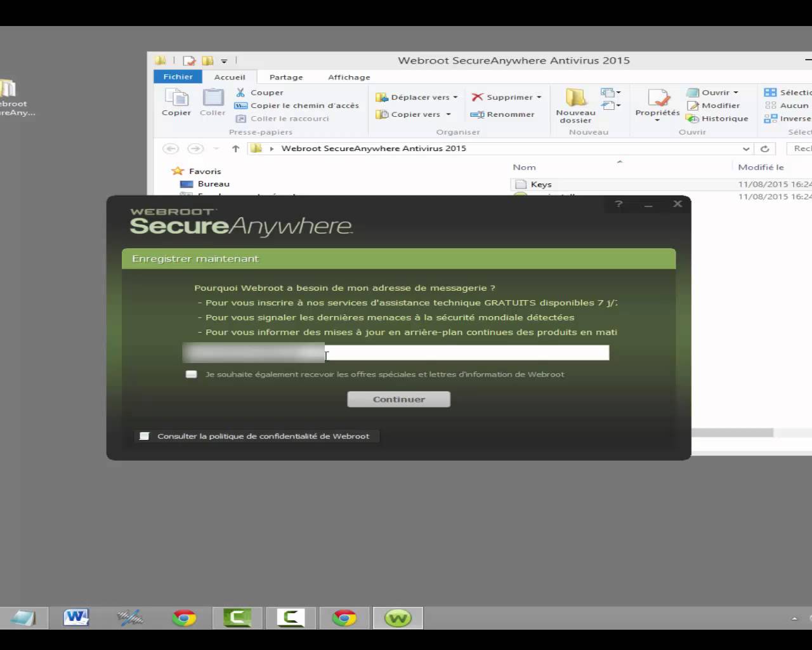Open Copier vers dropdown

tap(413, 114)
